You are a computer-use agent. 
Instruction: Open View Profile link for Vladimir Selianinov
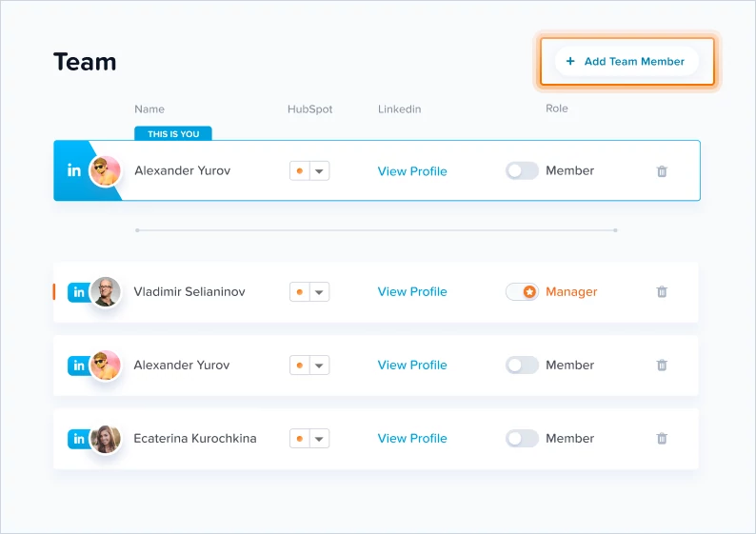click(412, 291)
